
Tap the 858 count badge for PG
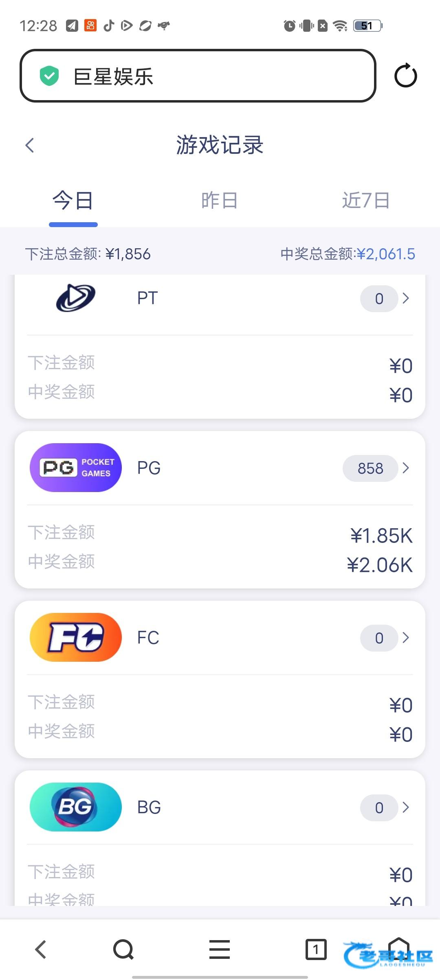pyautogui.click(x=370, y=468)
